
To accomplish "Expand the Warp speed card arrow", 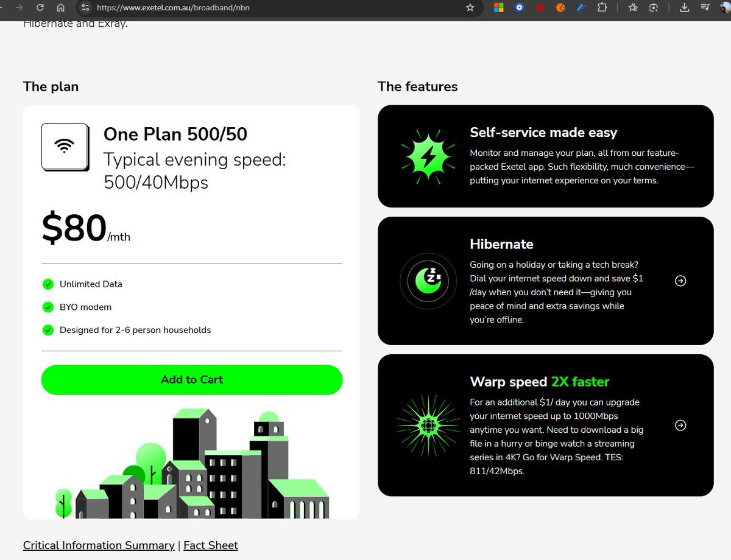I will pos(680,425).
